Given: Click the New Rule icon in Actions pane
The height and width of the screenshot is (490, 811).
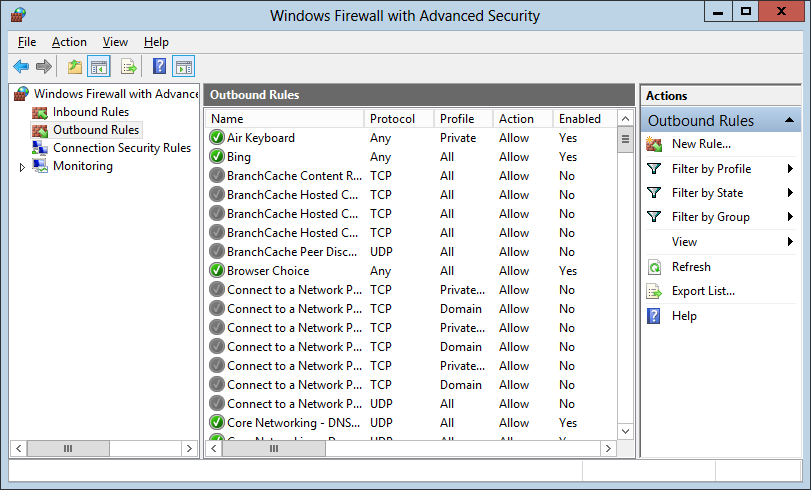Looking at the screenshot, I should [x=654, y=144].
